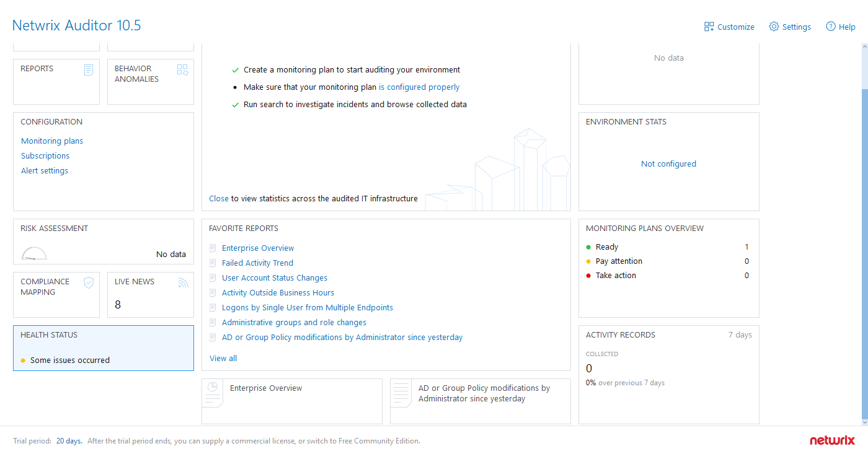
Task: Click the Live News RSS icon
Action: click(x=182, y=282)
